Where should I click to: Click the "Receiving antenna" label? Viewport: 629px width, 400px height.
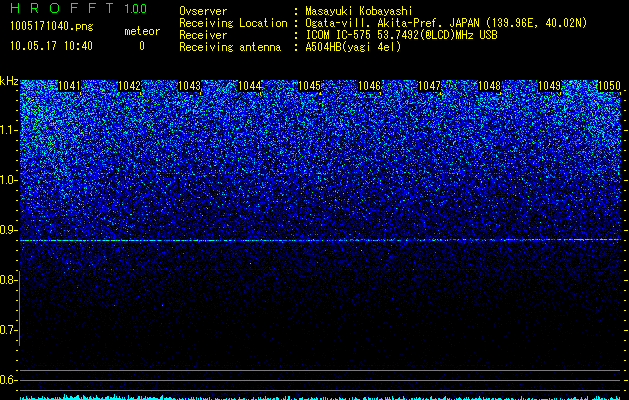pyautogui.click(x=230, y=47)
